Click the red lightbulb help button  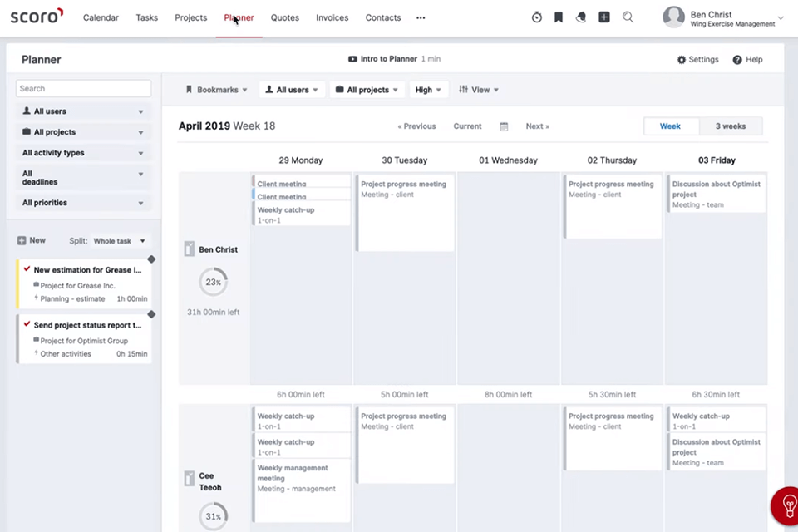[786, 505]
